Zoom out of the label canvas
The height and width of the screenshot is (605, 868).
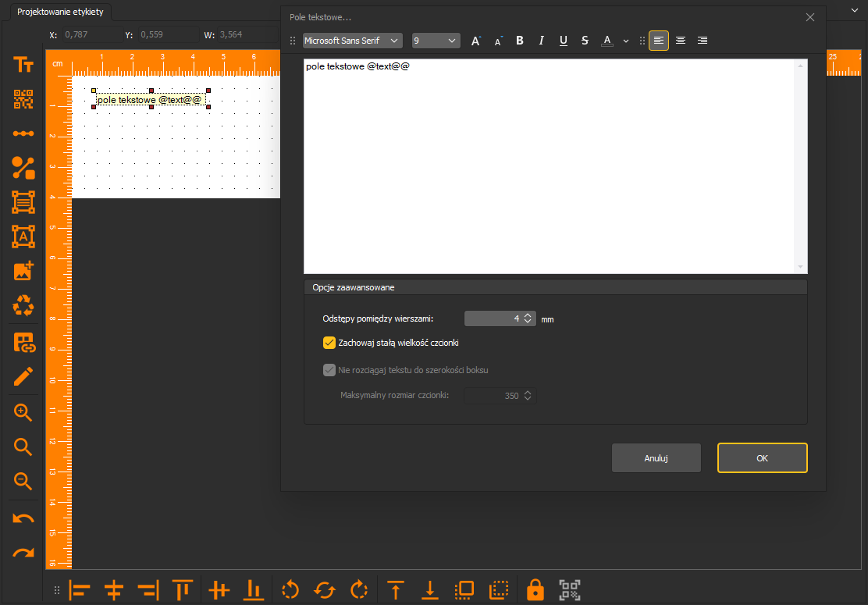(x=23, y=481)
